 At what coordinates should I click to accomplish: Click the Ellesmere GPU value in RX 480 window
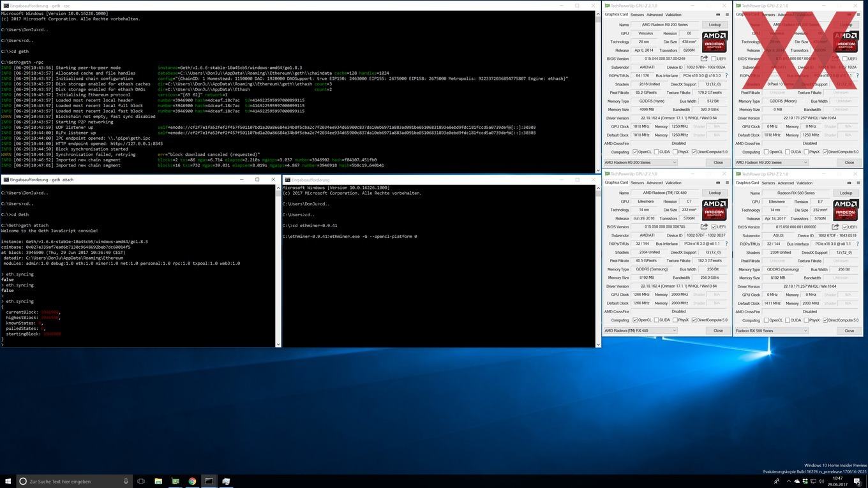[x=646, y=201]
